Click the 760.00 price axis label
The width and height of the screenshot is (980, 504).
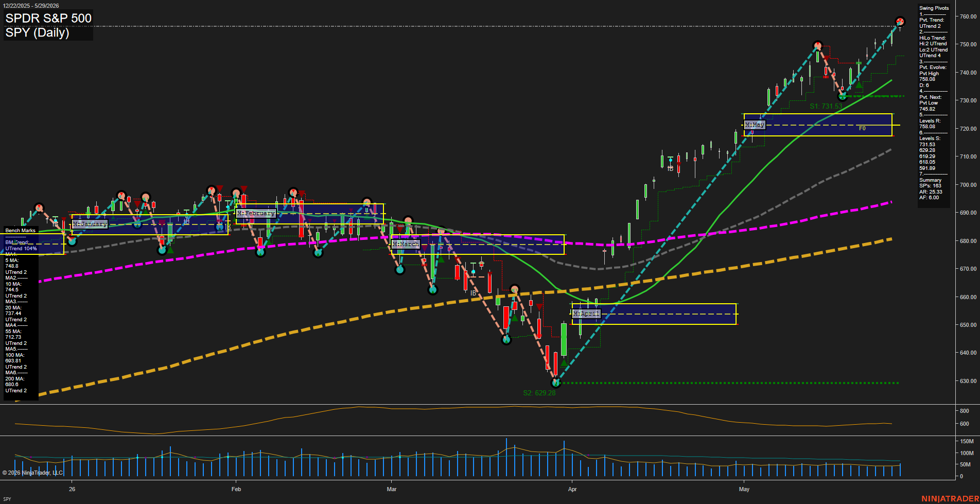click(x=968, y=16)
